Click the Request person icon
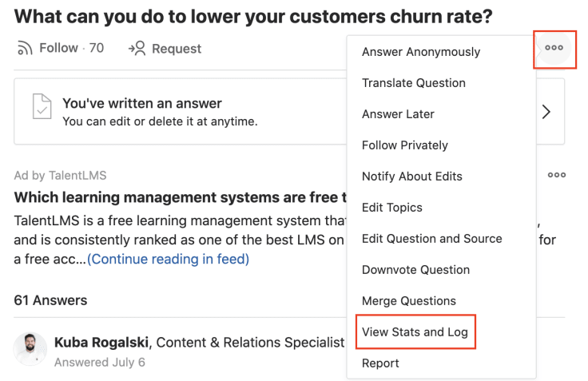This screenshot has height=381, width=588. (x=137, y=49)
